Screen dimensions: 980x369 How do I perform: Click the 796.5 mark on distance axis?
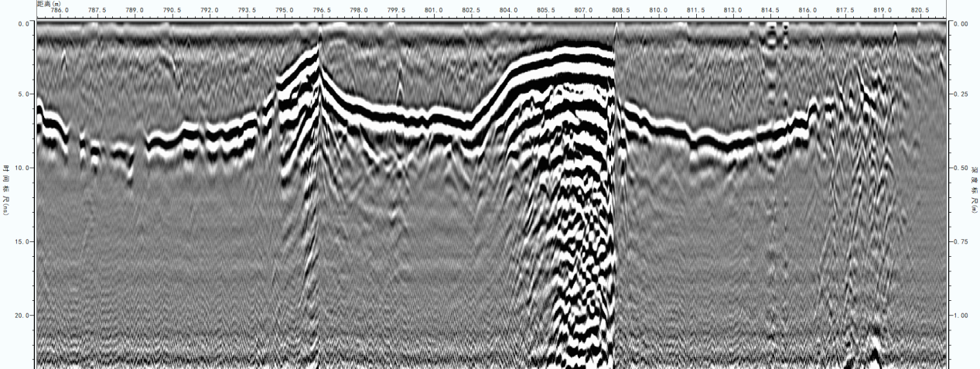pyautogui.click(x=322, y=11)
